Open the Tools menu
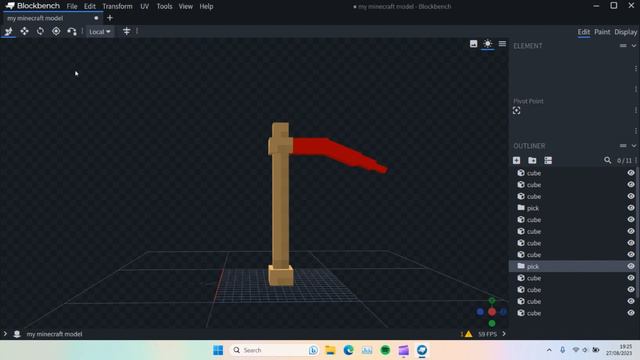The height and width of the screenshot is (360, 640). pyautogui.click(x=164, y=7)
